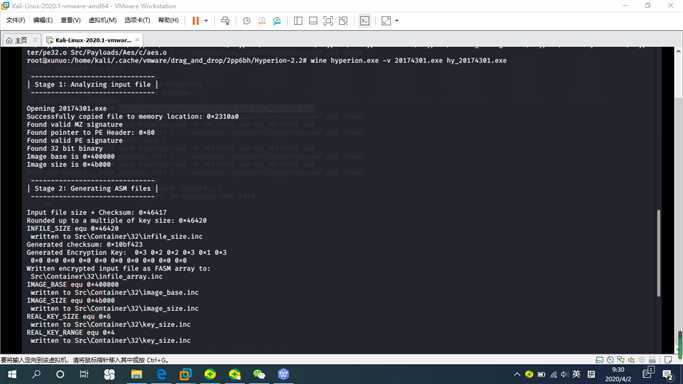This screenshot has height=384, width=683.
Task: Open the clock showing 9:30 2020/4/2
Action: point(618,374)
